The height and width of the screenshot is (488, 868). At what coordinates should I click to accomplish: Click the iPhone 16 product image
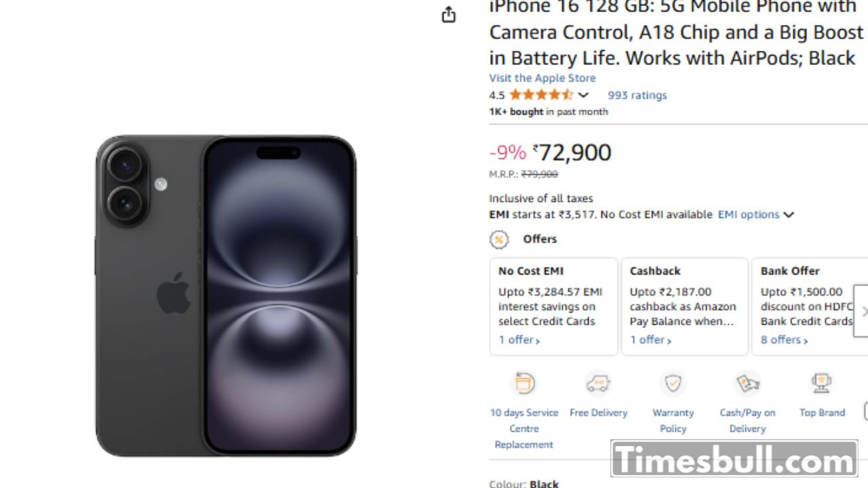click(x=226, y=295)
